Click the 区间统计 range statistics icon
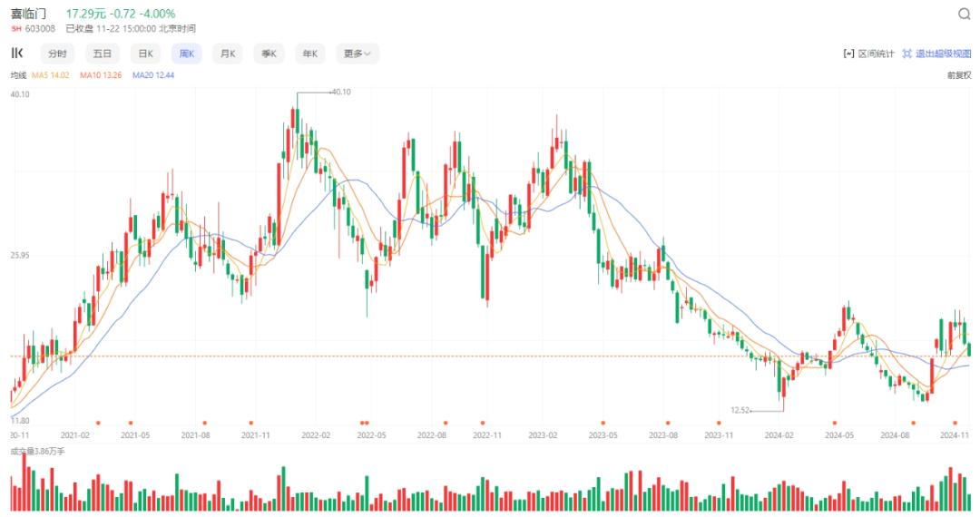This screenshot has height=517, width=980. (848, 54)
